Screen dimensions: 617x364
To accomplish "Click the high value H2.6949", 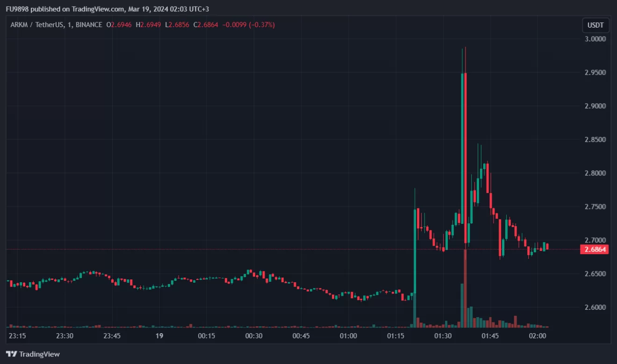I will tap(149, 24).
